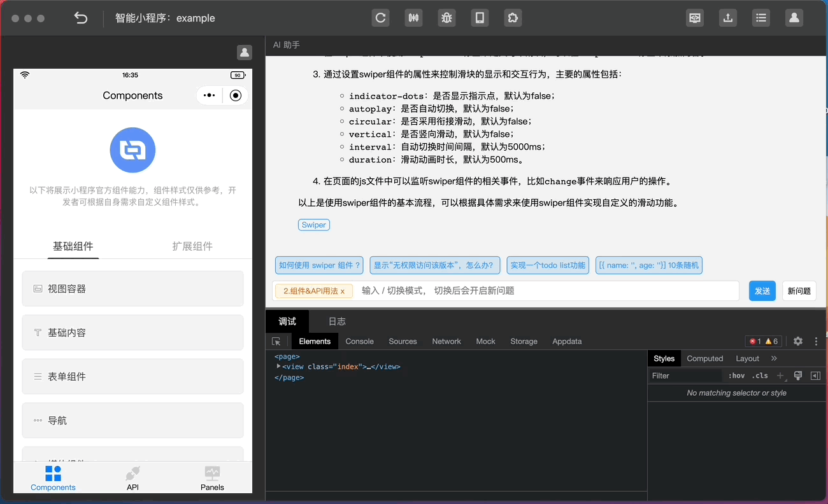Click the 发送 send button
The height and width of the screenshot is (504, 828).
(762, 291)
